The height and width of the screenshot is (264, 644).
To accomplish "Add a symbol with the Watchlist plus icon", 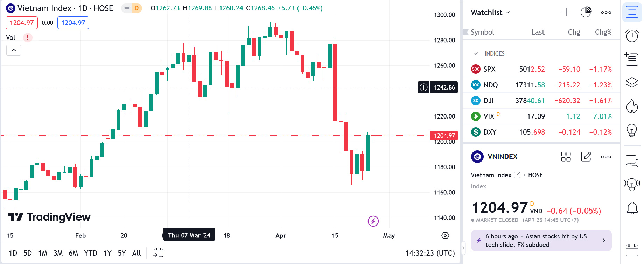I will point(566,12).
